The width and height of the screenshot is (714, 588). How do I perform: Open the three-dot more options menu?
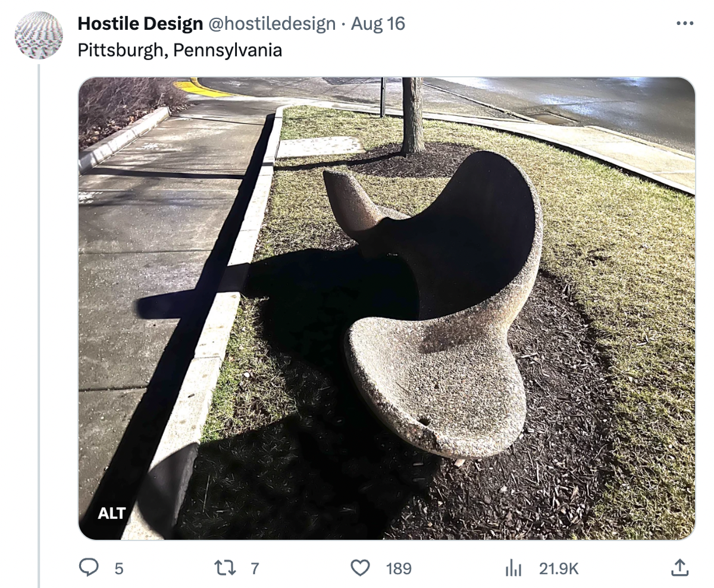tap(685, 24)
